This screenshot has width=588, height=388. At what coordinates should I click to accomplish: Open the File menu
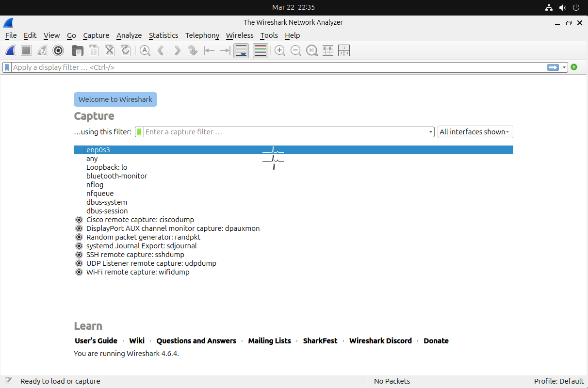click(x=11, y=35)
